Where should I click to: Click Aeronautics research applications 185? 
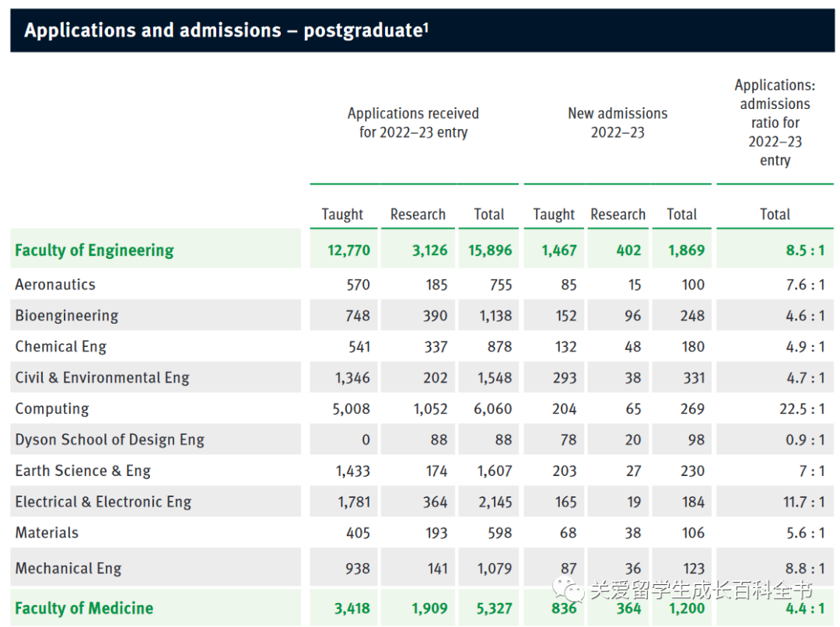436,285
